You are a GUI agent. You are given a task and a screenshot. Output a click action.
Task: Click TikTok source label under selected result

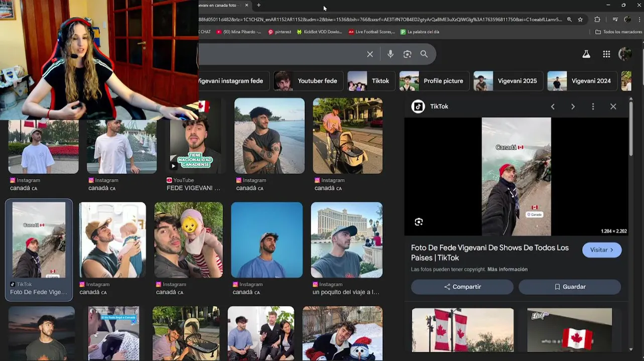(21, 284)
